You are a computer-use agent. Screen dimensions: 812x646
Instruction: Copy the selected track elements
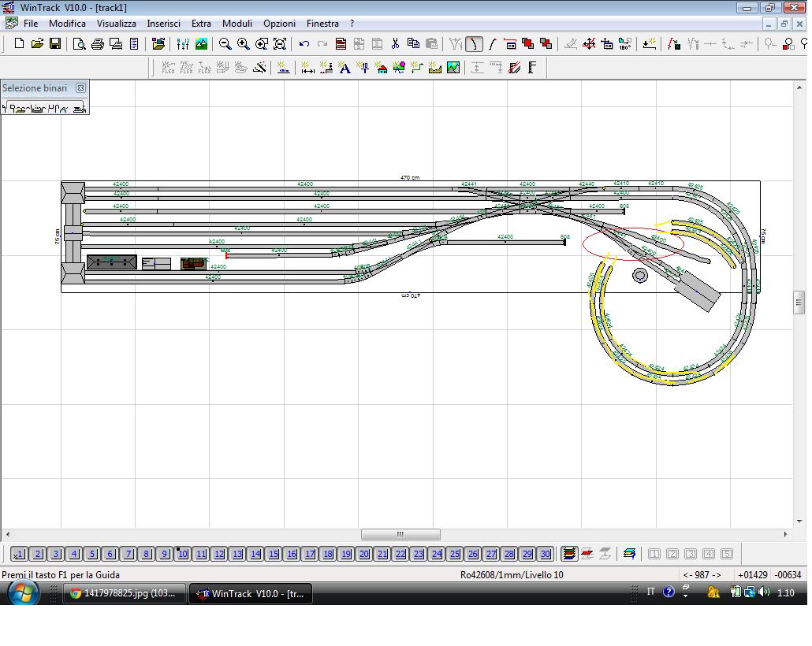click(x=413, y=44)
